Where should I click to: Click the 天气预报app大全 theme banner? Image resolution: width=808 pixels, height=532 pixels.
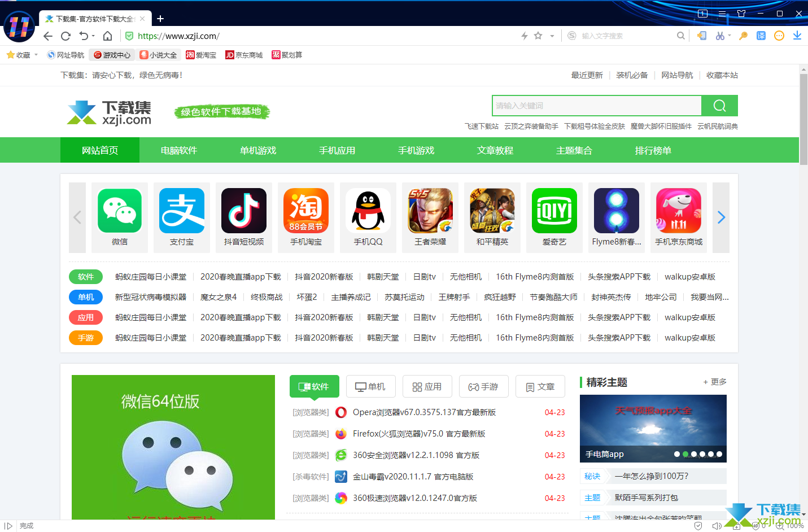click(x=653, y=429)
